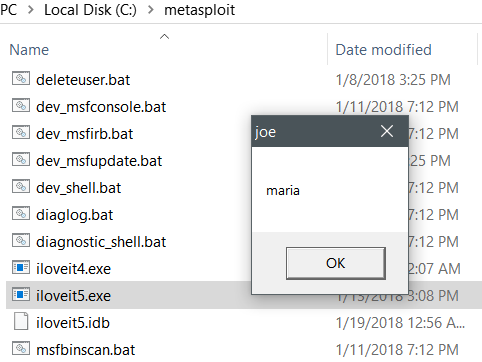Select the iloveit5.idb blank file icon
Image resolution: width=482 pixels, height=362 pixels.
coord(21,322)
